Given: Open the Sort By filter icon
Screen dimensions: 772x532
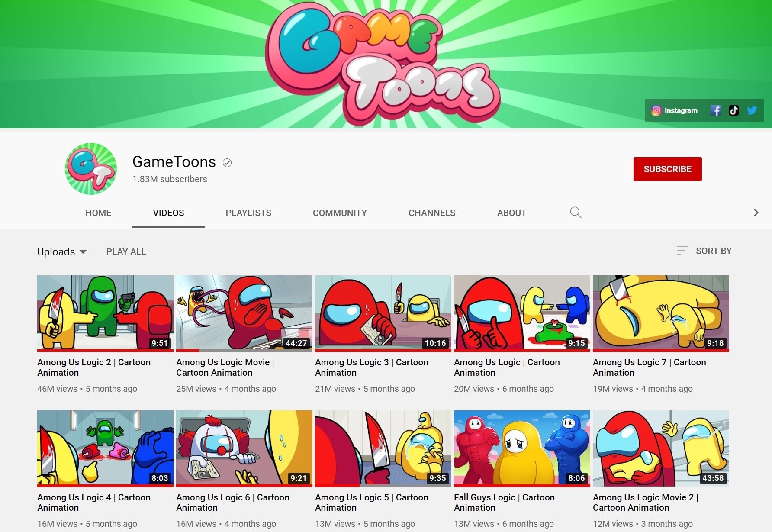Looking at the screenshot, I should [x=682, y=251].
